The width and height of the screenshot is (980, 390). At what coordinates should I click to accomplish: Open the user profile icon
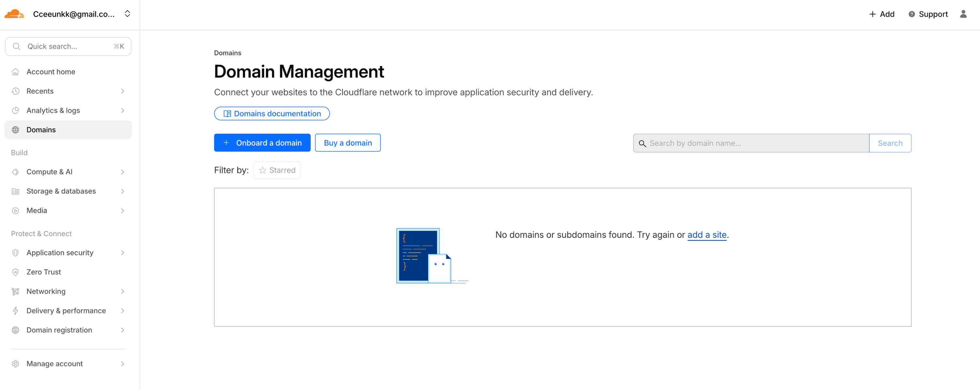coord(963,14)
